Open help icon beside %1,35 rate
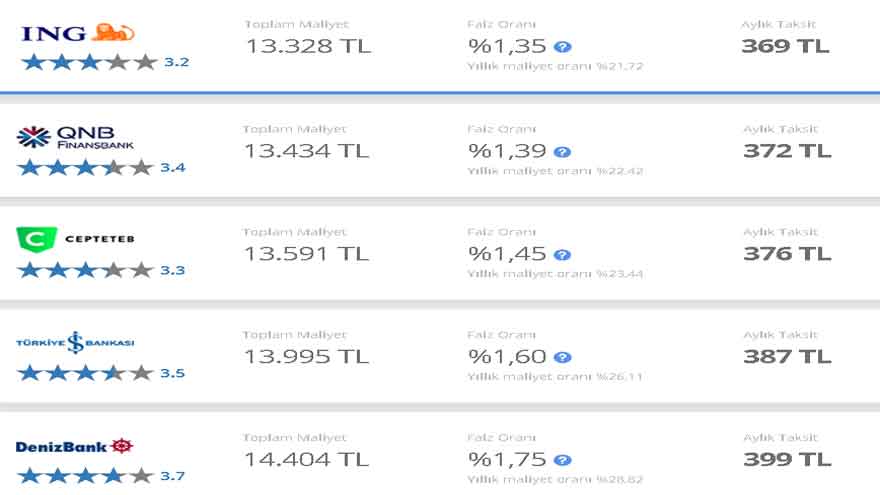Image resolution: width=880 pixels, height=495 pixels. (x=563, y=46)
